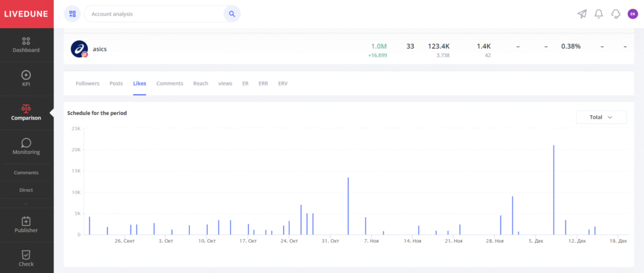Open the Telegram paper plane icon

tap(582, 14)
